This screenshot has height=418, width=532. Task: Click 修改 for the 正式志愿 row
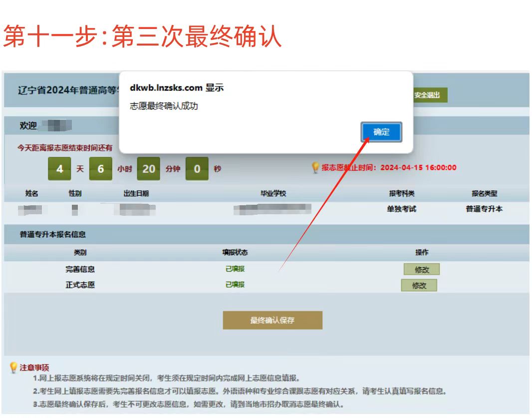[x=419, y=286]
